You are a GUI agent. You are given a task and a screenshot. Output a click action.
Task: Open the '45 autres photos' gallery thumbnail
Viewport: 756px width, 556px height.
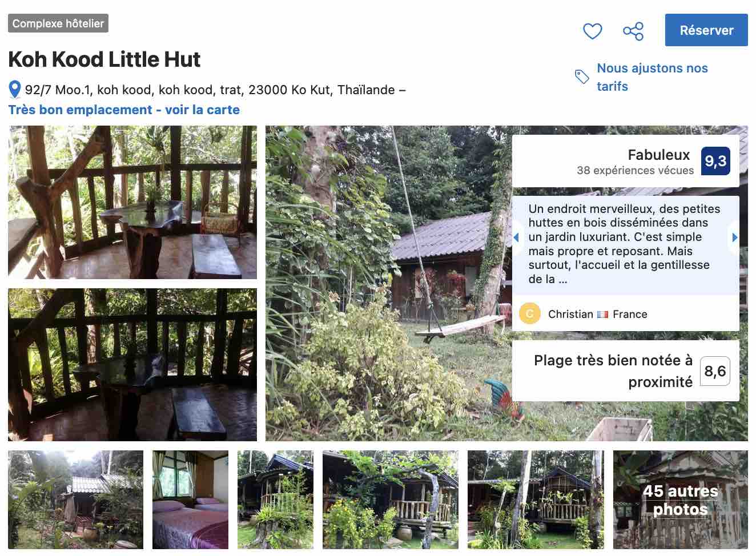tap(680, 499)
